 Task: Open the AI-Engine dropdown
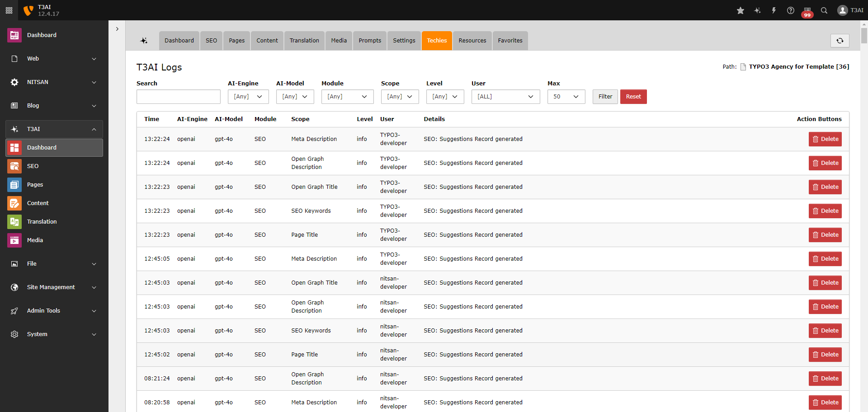[x=248, y=96]
